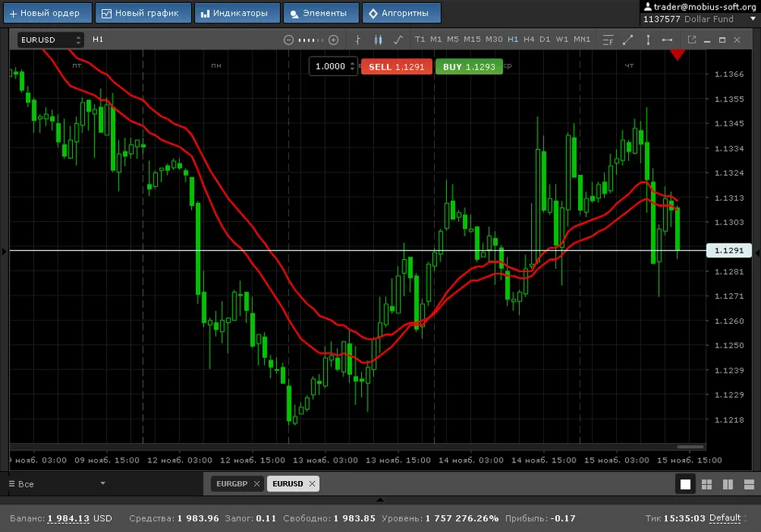
Task: Select M5 timeframe
Action: 453,40
